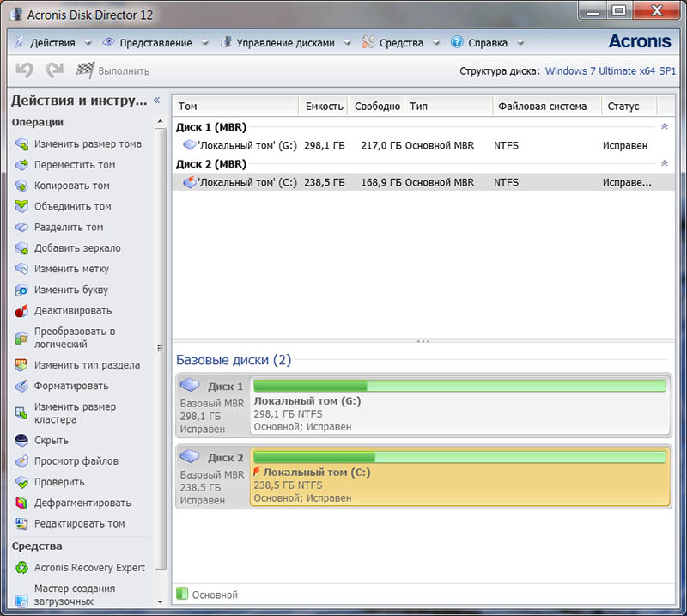Sort by the Файловая система column header

(547, 106)
